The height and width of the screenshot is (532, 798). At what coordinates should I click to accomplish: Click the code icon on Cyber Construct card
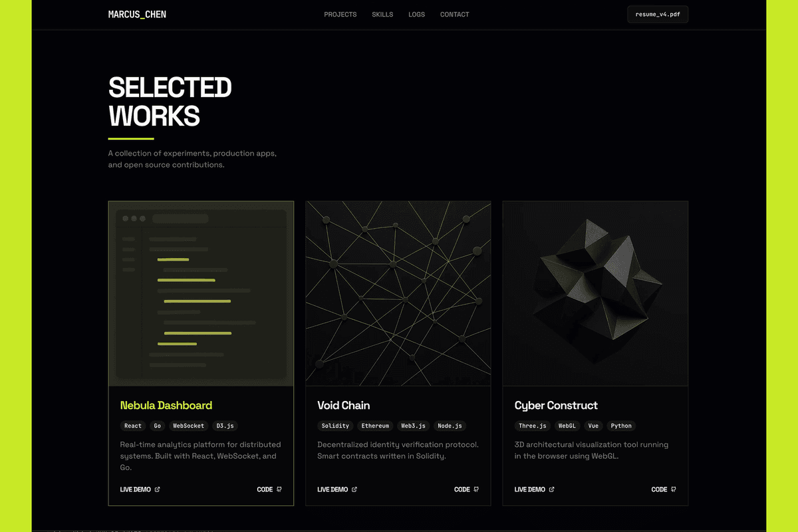674,489
